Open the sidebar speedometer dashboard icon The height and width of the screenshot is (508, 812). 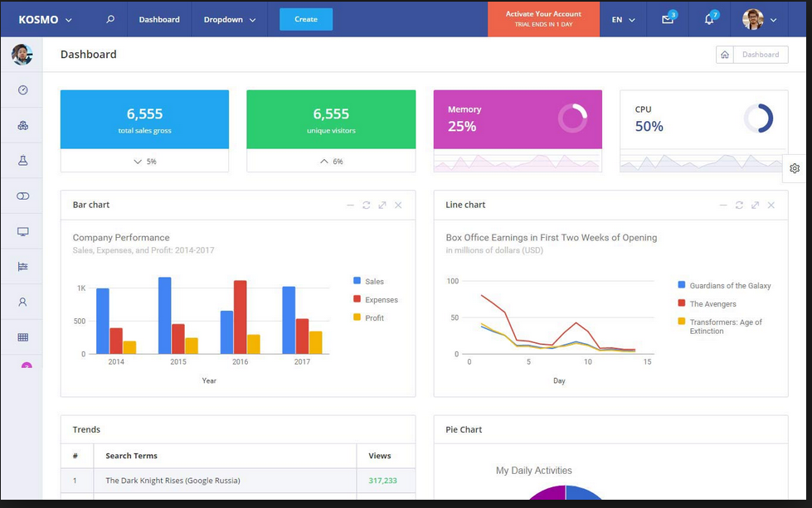22,90
